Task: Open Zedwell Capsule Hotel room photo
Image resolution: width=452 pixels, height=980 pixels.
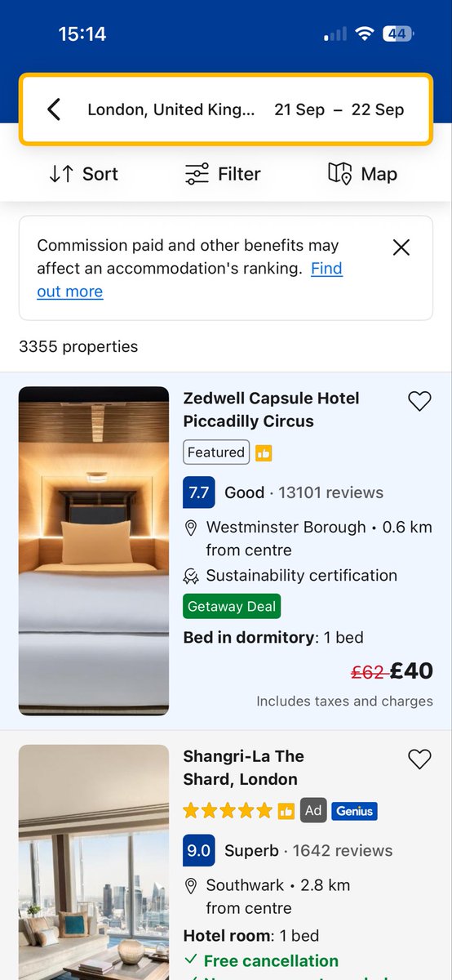Action: (94, 551)
